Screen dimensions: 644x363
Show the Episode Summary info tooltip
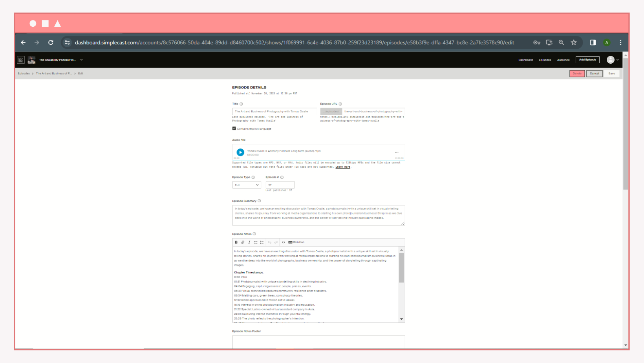coord(259,201)
